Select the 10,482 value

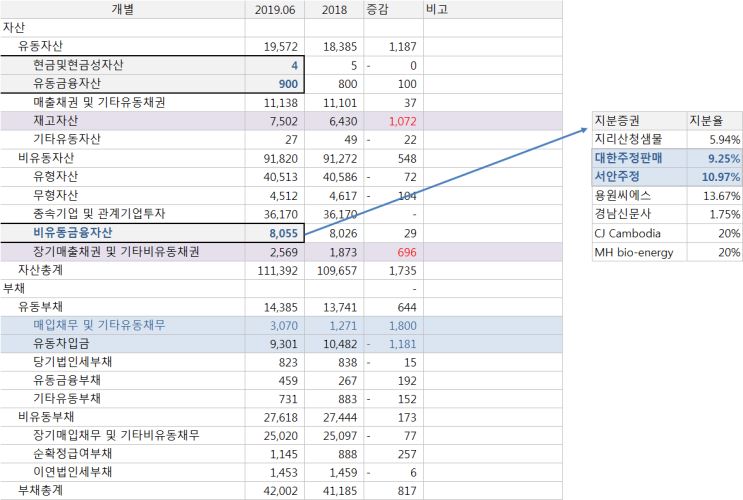(340, 344)
